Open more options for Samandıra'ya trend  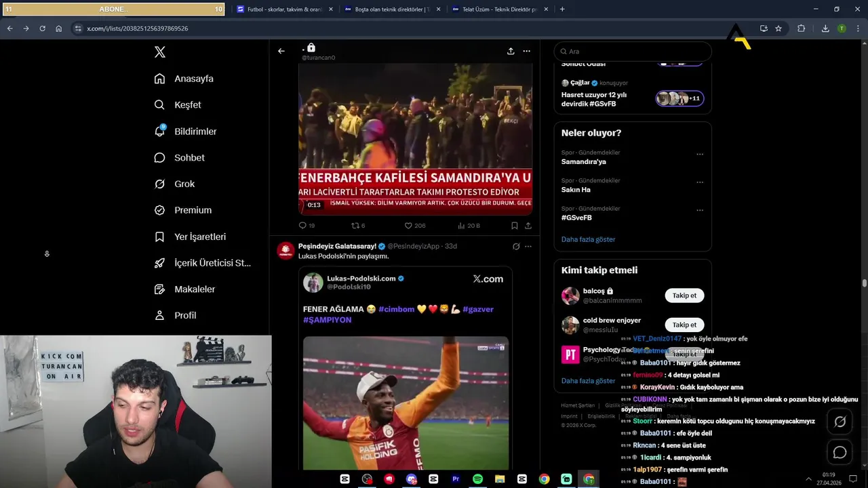(x=700, y=155)
